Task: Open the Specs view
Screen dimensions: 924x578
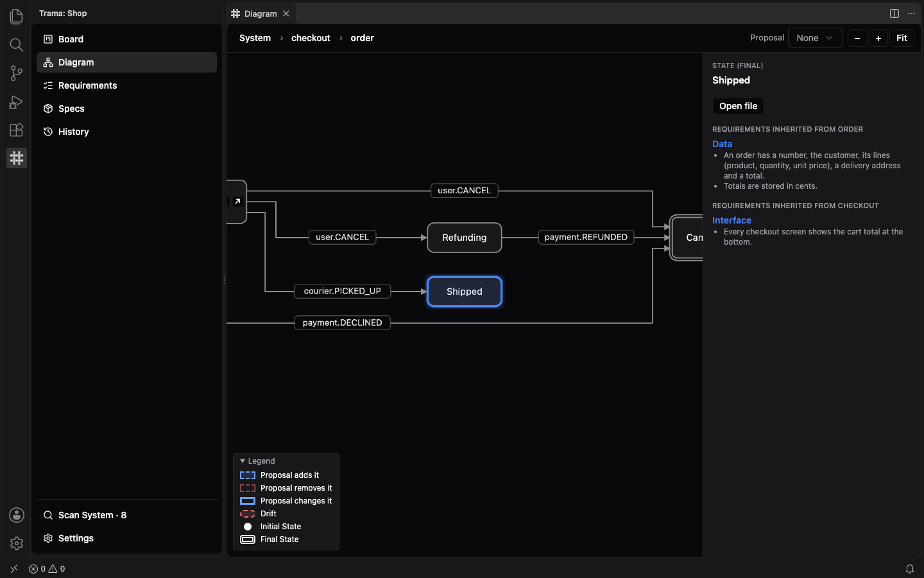Action: point(127,109)
